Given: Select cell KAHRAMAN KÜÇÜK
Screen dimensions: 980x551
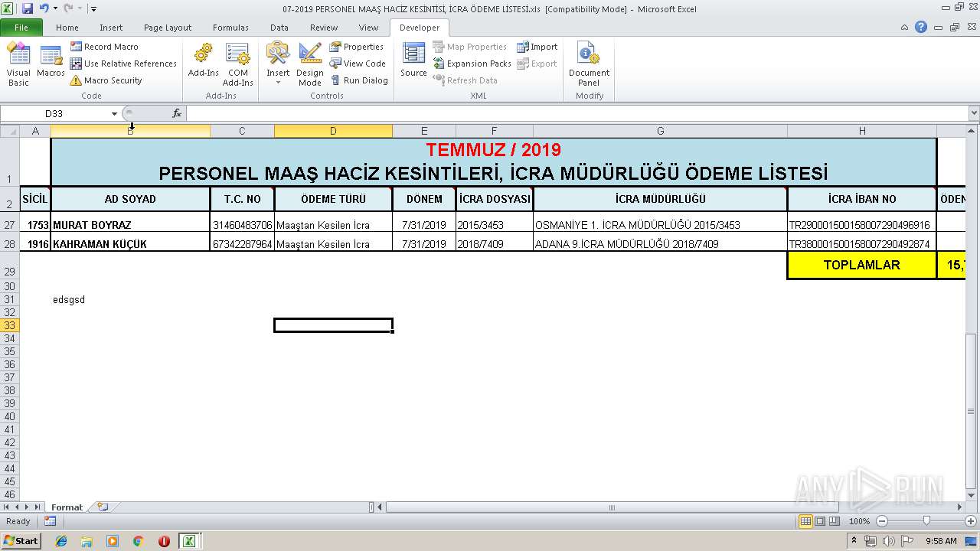Looking at the screenshot, I should (x=130, y=244).
